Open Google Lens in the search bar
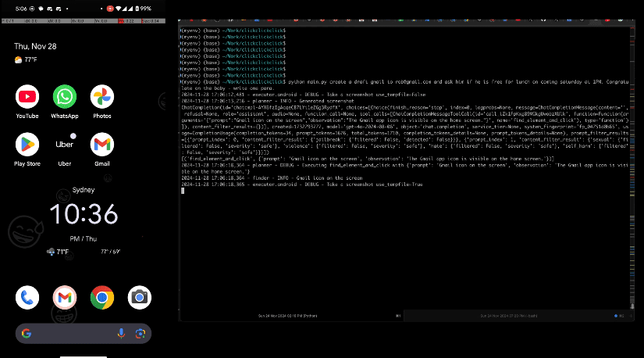This screenshot has height=358, width=644. 140,334
